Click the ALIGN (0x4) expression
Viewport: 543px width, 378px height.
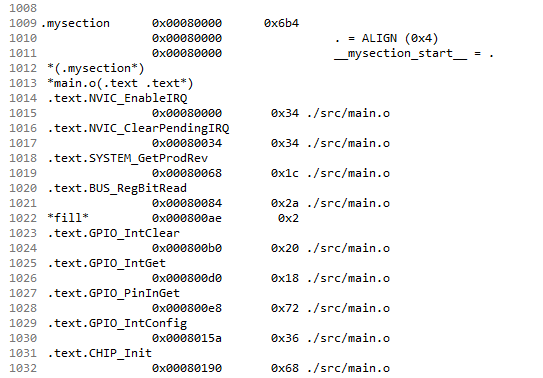(x=400, y=38)
